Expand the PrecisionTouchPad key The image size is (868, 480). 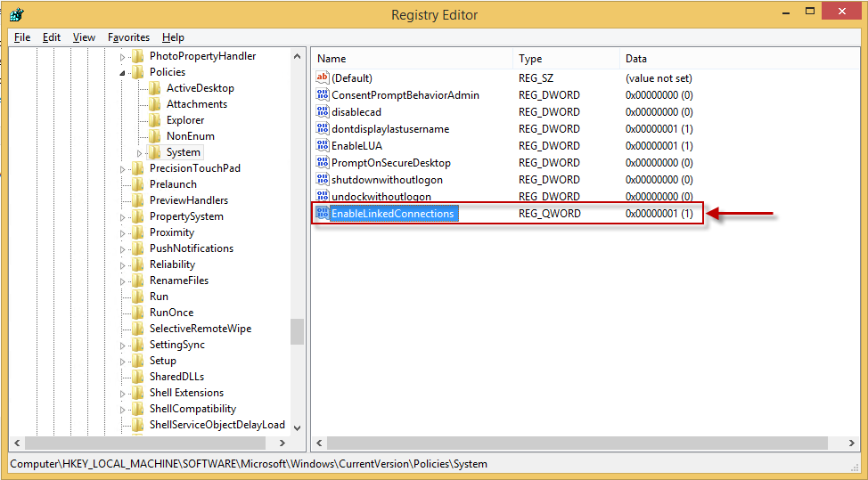click(122, 169)
